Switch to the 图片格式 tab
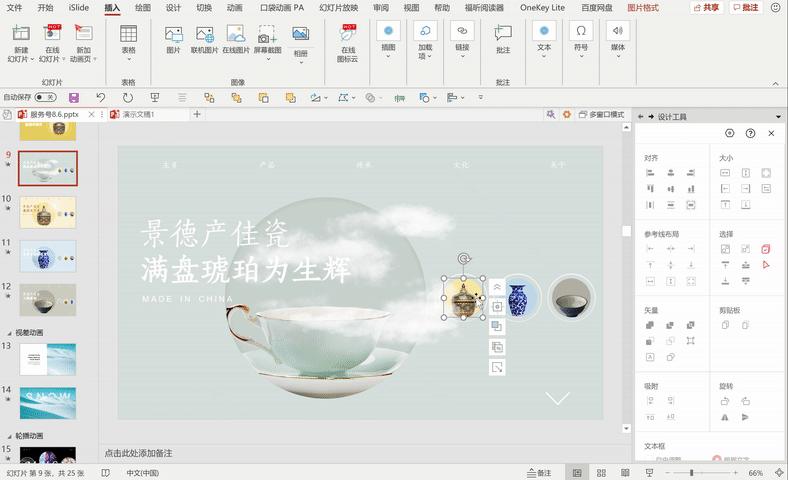Screen dimensions: 788x480 (x=643, y=8)
